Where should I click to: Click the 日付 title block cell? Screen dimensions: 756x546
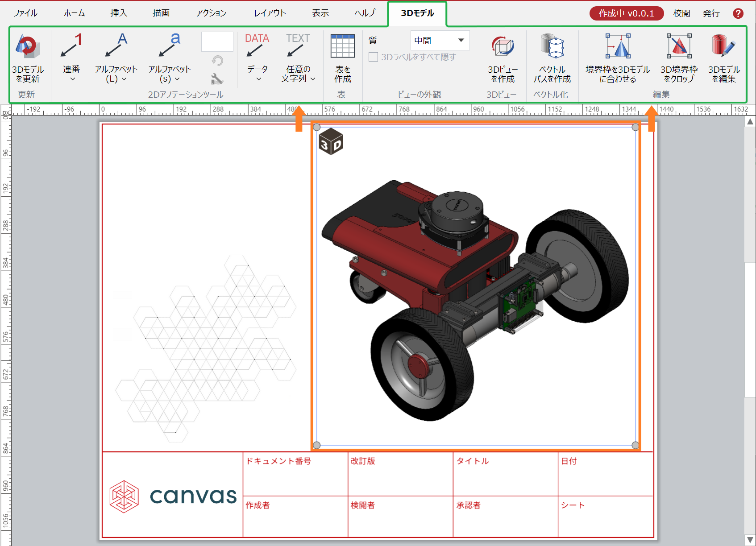click(606, 474)
